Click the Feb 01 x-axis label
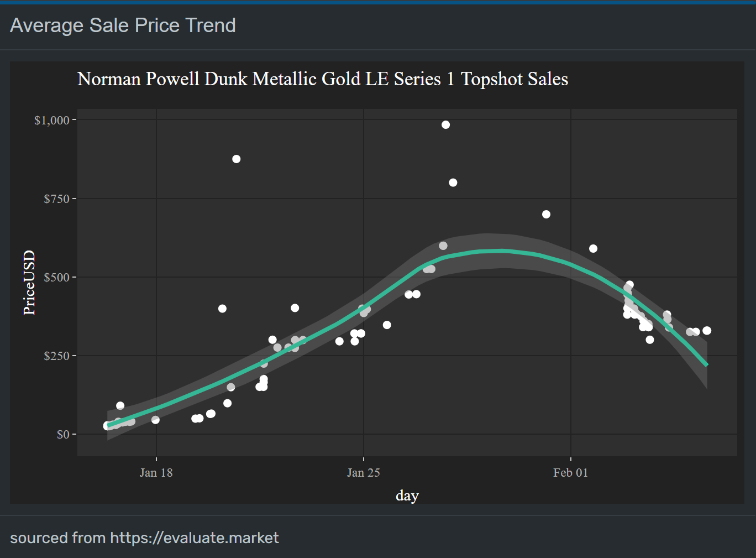Screen dimensions: 756x558 point(570,472)
